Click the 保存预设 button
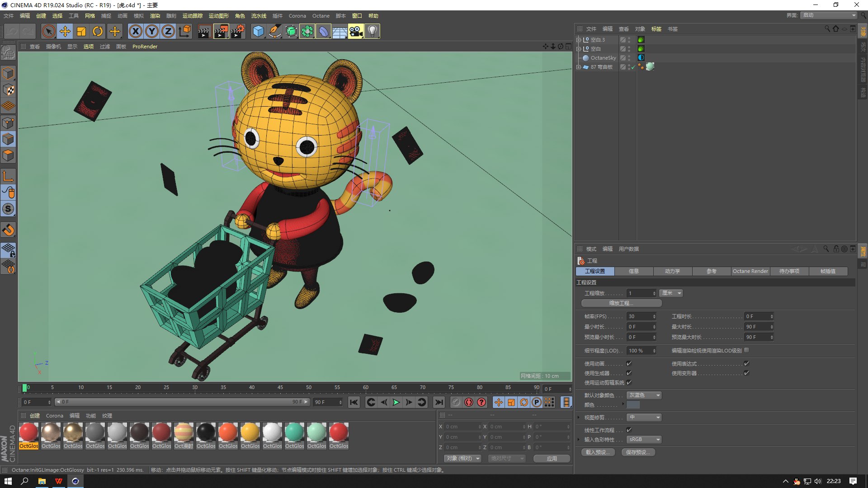The height and width of the screenshot is (488, 868). 638,452
